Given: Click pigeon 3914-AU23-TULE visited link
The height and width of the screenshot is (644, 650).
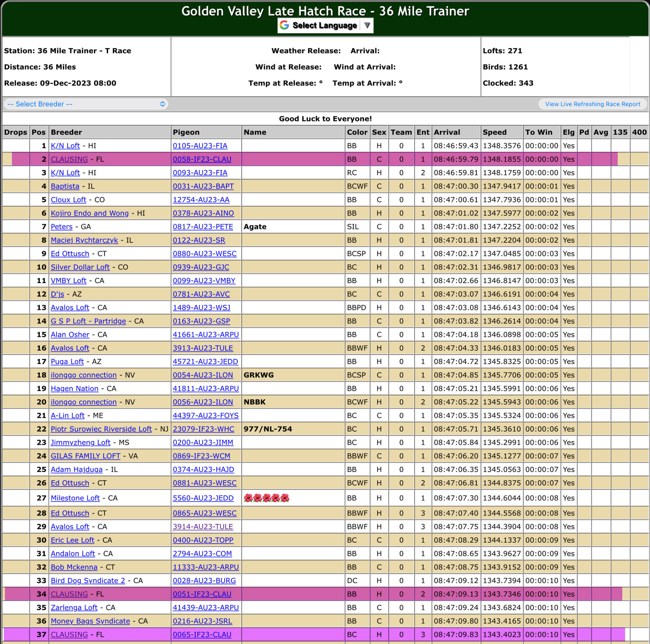Looking at the screenshot, I should point(203,527).
